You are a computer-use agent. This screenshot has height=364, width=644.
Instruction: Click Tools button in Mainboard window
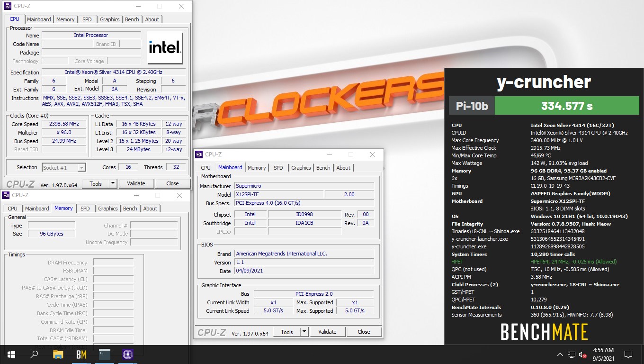tap(287, 332)
